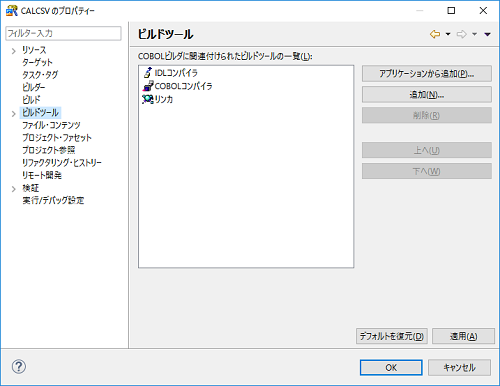
Task: Open the help question mark icon
Action: coord(19,367)
